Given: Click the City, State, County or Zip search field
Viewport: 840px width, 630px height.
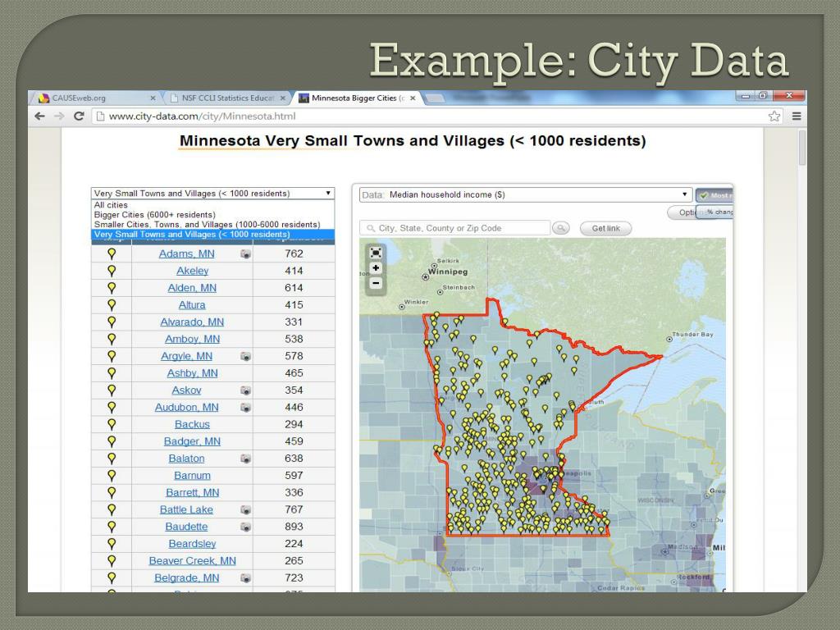Looking at the screenshot, I should click(x=455, y=228).
